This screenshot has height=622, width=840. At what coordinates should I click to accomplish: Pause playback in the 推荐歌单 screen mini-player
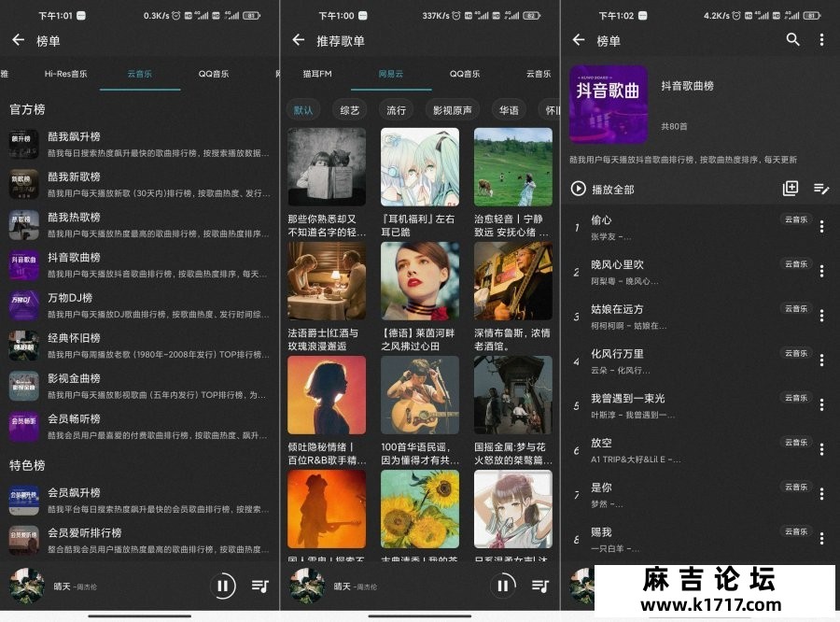(x=502, y=587)
